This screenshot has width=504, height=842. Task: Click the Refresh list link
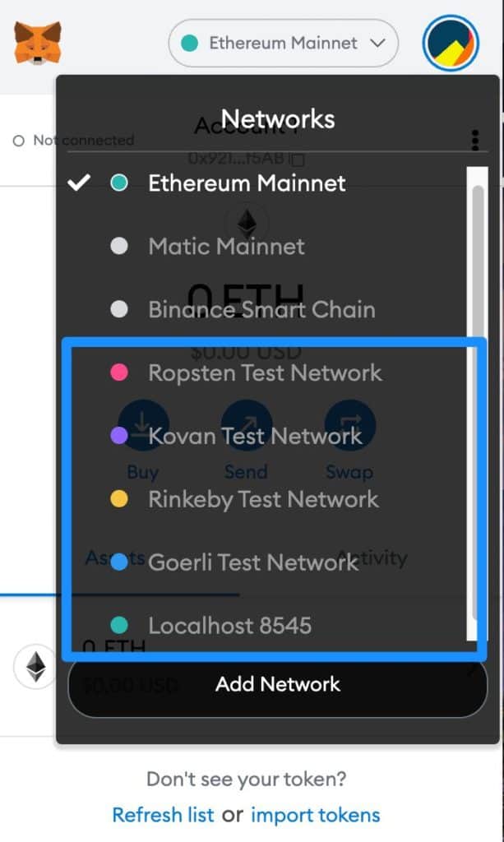(163, 815)
